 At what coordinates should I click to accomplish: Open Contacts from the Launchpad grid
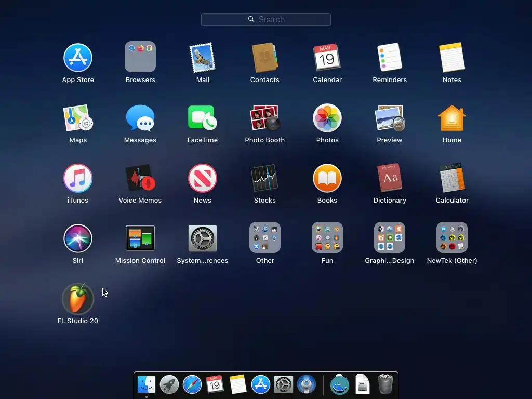[264, 58]
